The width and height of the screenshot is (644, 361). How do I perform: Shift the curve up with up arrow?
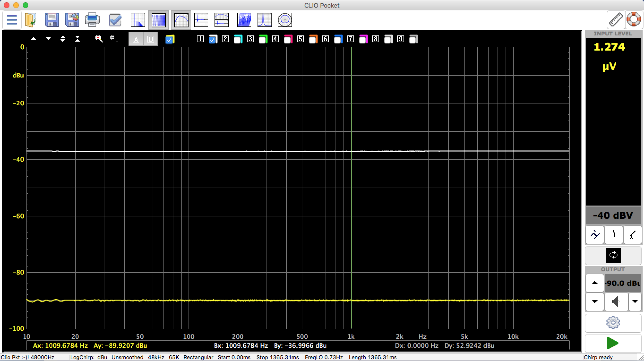[x=34, y=39]
